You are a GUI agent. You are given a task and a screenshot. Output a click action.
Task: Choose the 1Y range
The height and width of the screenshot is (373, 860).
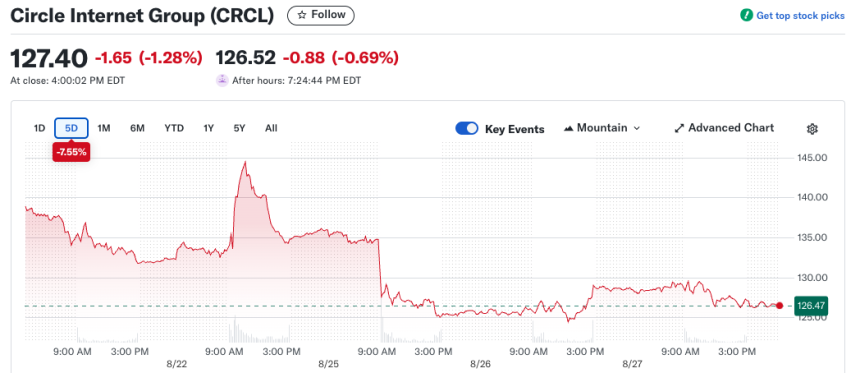coord(208,128)
